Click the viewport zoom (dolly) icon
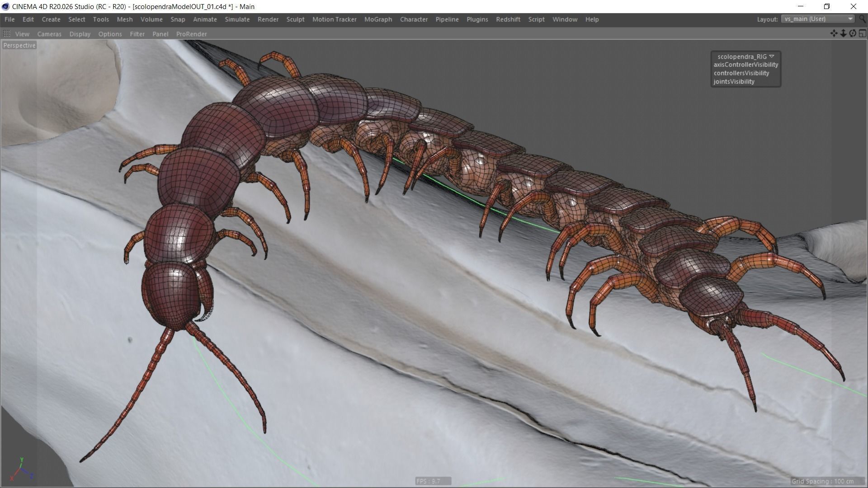The width and height of the screenshot is (868, 488). pyautogui.click(x=843, y=33)
